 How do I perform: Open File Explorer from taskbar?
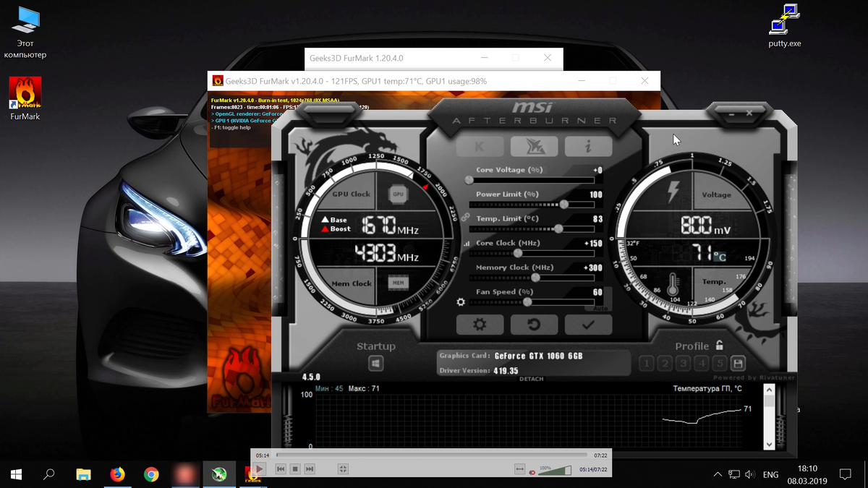pyautogui.click(x=84, y=474)
